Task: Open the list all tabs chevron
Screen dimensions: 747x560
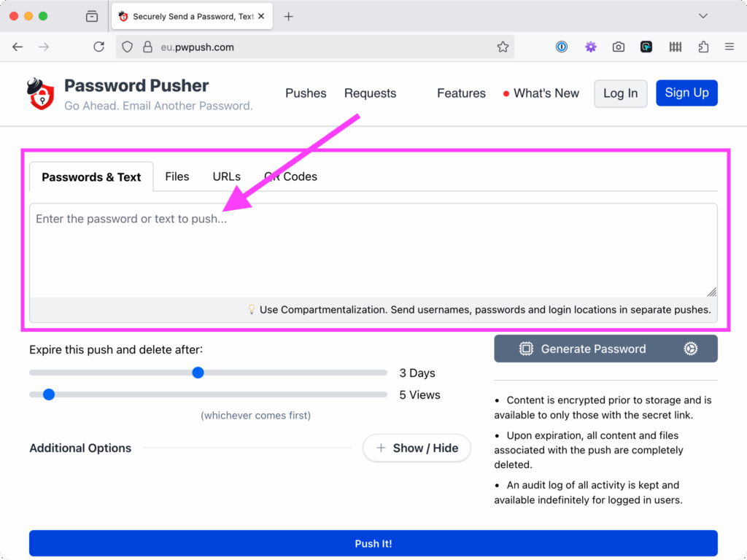Action: 703,16
